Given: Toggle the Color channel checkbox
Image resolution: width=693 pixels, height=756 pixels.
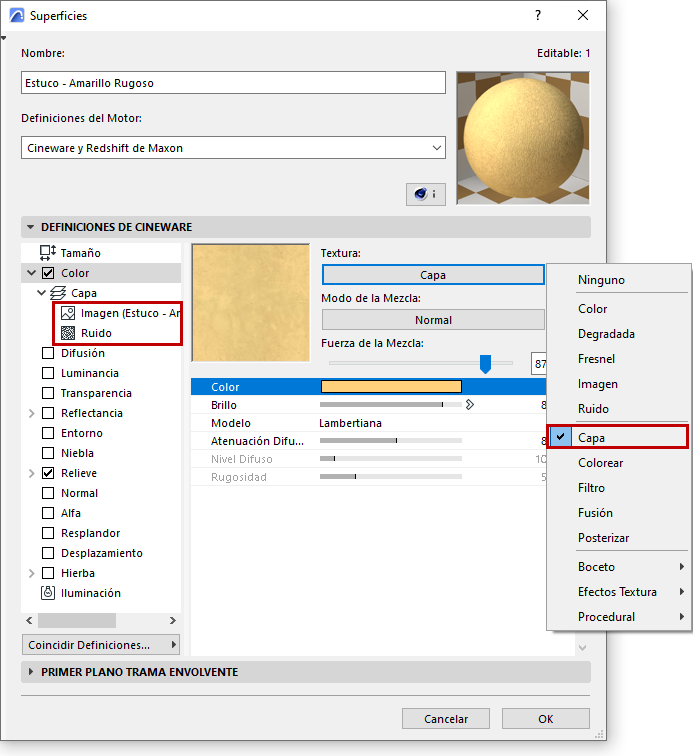Looking at the screenshot, I should (48, 273).
